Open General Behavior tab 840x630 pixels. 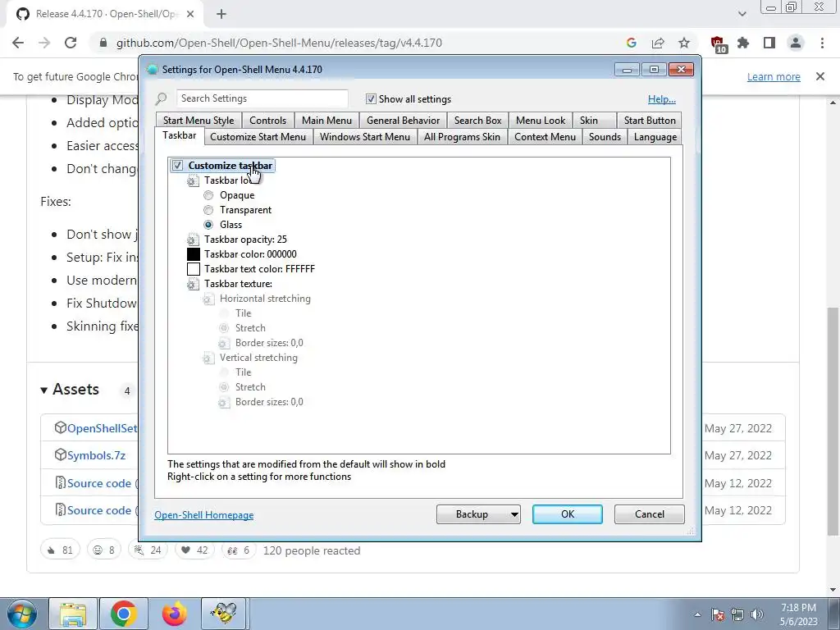point(403,121)
